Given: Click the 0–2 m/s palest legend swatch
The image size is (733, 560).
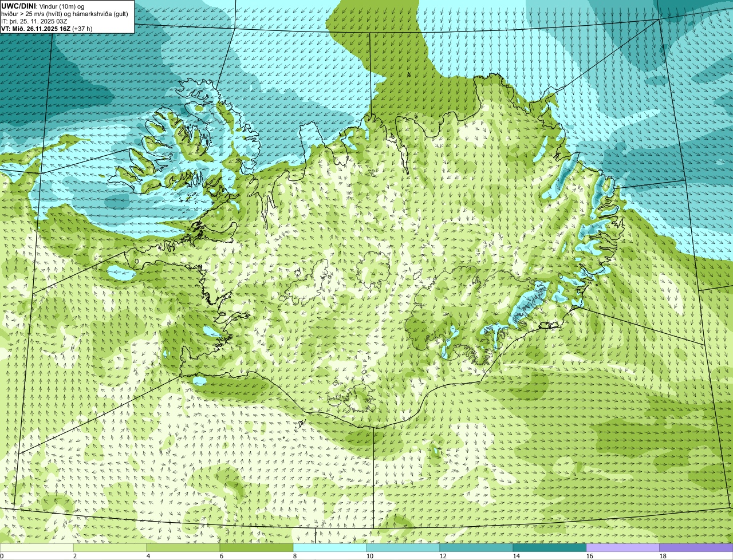Looking at the screenshot, I should click(x=37, y=548).
